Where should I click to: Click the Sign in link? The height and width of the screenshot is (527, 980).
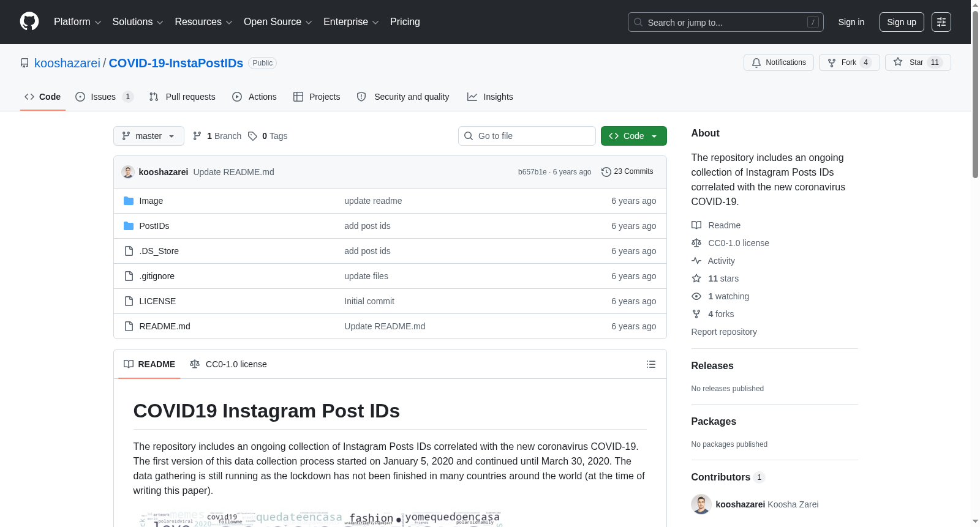[x=851, y=22]
